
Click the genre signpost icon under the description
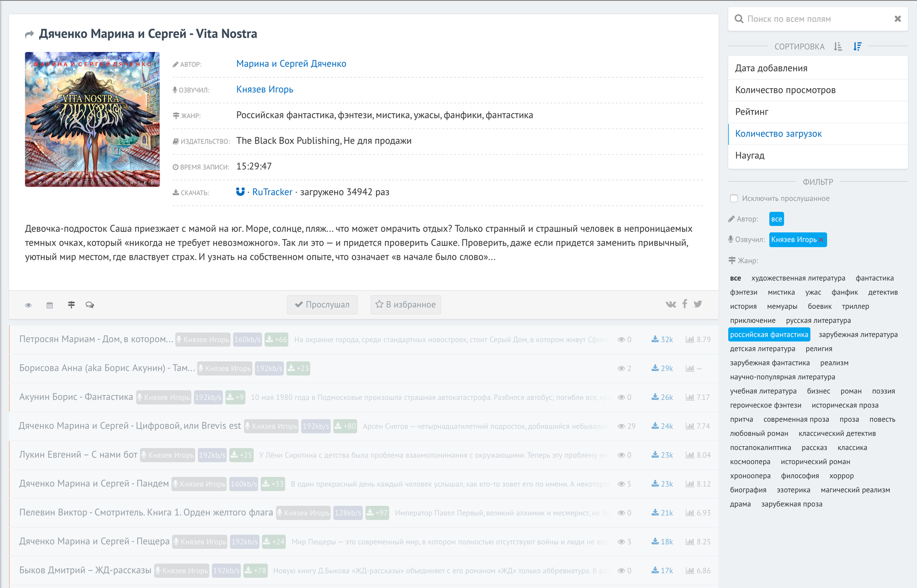click(x=71, y=304)
